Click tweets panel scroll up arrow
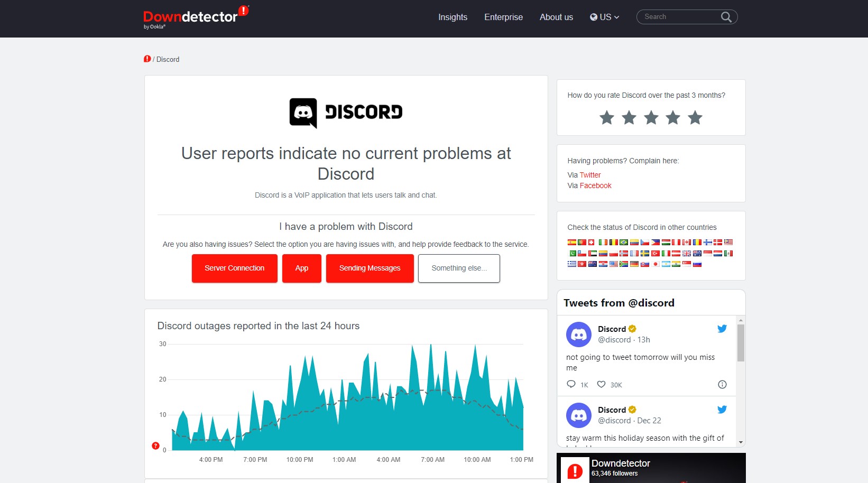The width and height of the screenshot is (868, 483). coord(741,320)
